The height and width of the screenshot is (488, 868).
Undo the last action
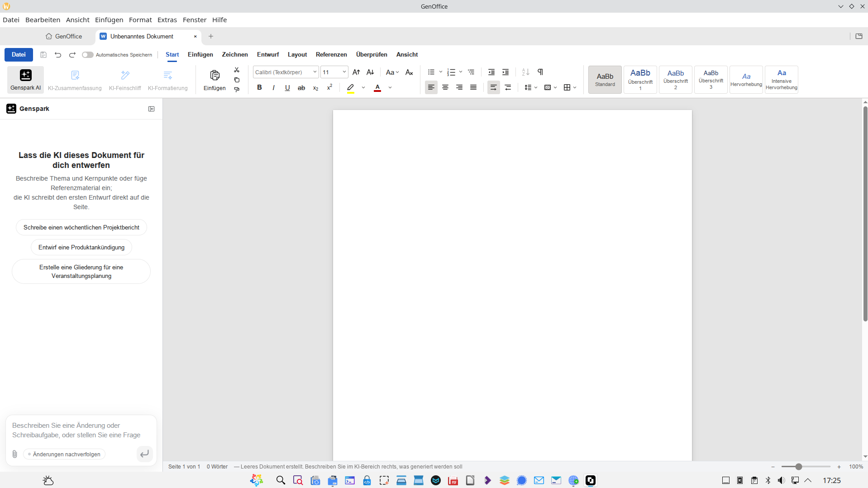58,55
